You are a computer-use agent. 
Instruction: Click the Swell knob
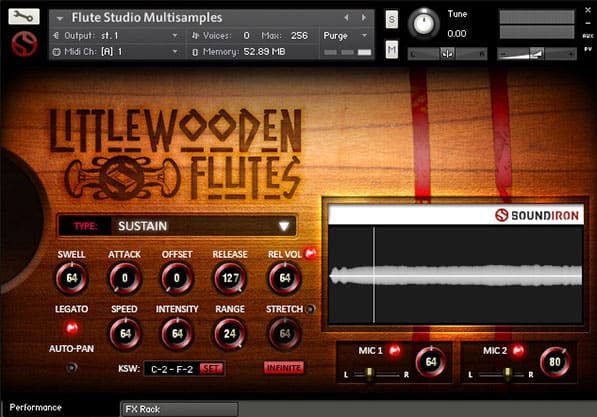(x=72, y=278)
